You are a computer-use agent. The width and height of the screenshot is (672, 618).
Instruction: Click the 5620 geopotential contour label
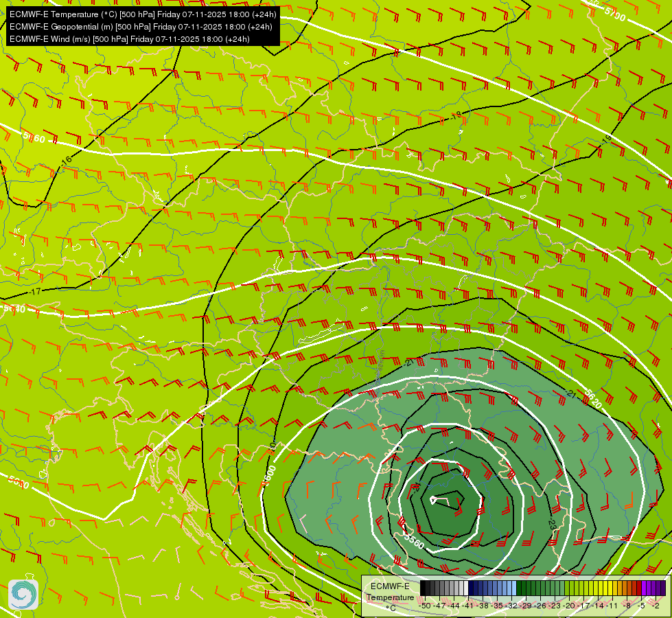(x=593, y=399)
